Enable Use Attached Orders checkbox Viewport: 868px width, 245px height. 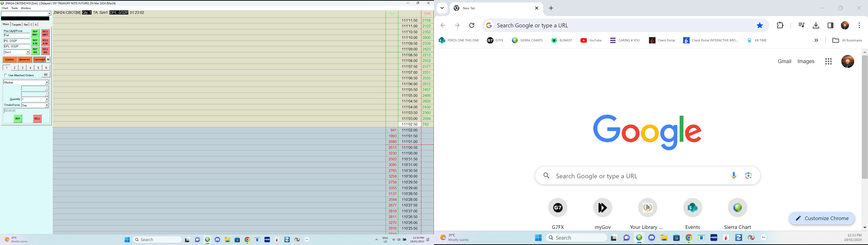point(6,75)
